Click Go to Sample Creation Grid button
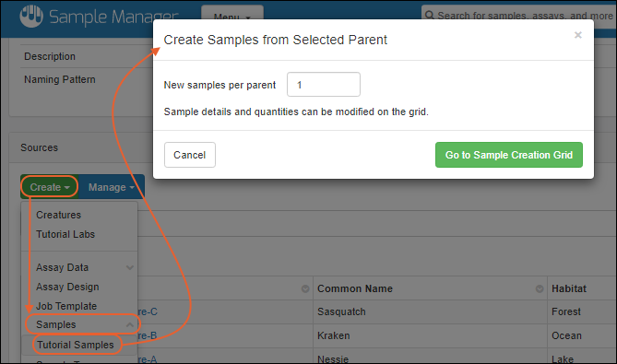617x364 pixels. point(509,155)
